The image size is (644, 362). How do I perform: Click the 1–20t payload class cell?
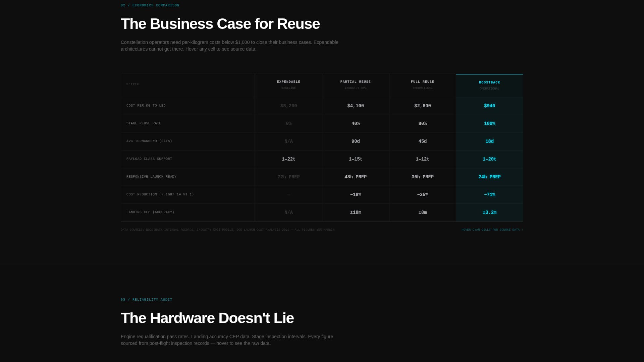tap(489, 159)
